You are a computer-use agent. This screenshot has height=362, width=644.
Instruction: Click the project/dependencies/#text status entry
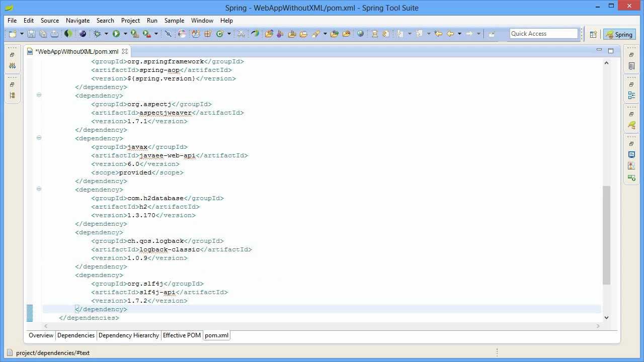tap(53, 352)
